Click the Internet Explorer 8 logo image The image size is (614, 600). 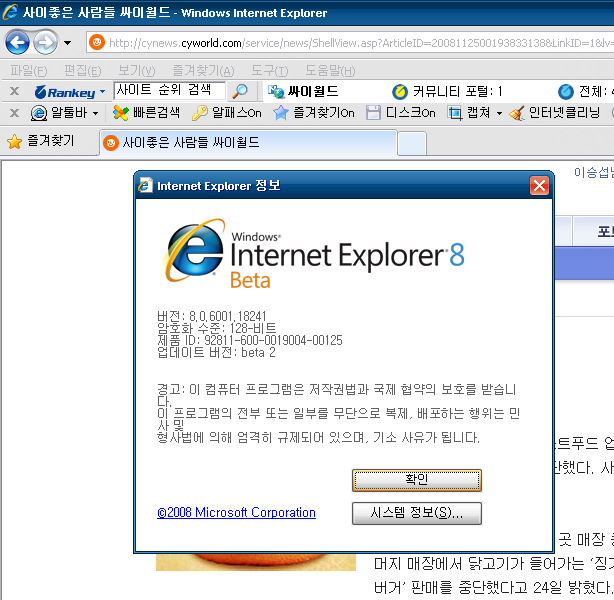313,254
